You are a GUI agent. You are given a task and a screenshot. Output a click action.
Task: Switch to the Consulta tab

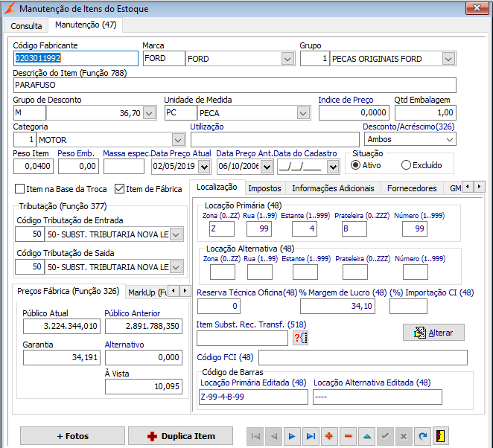[x=26, y=25]
